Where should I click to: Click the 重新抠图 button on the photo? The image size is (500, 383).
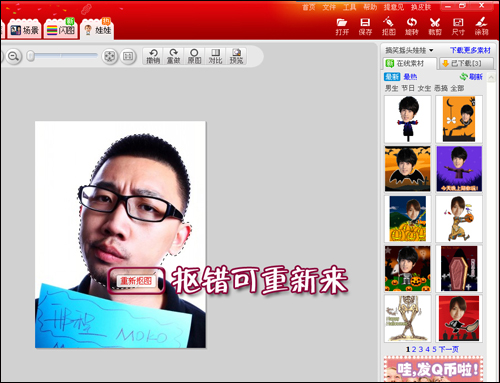pyautogui.click(x=136, y=281)
